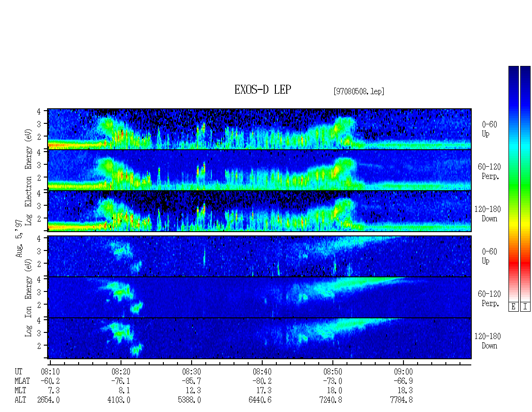Click the 0-60 Up label beside the electron panel
The height and width of the screenshot is (412, 532).
[x=489, y=129]
